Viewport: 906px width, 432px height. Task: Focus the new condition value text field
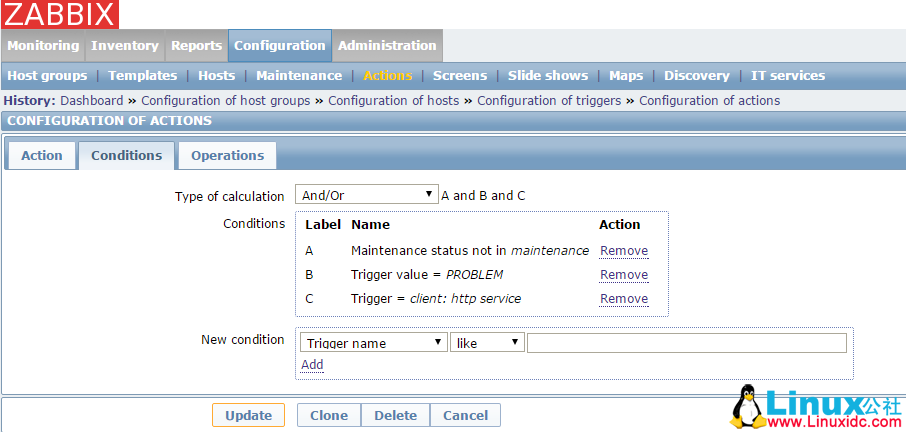(x=686, y=343)
